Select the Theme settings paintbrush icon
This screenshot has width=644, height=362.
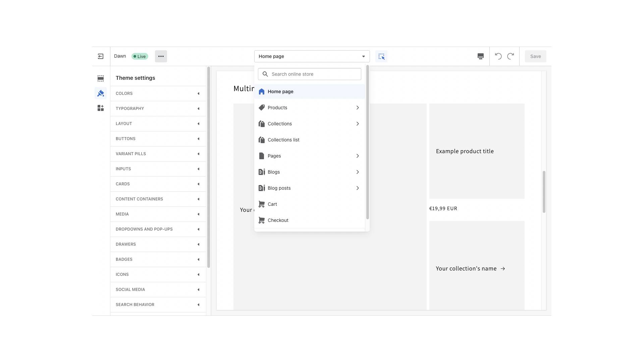click(101, 93)
